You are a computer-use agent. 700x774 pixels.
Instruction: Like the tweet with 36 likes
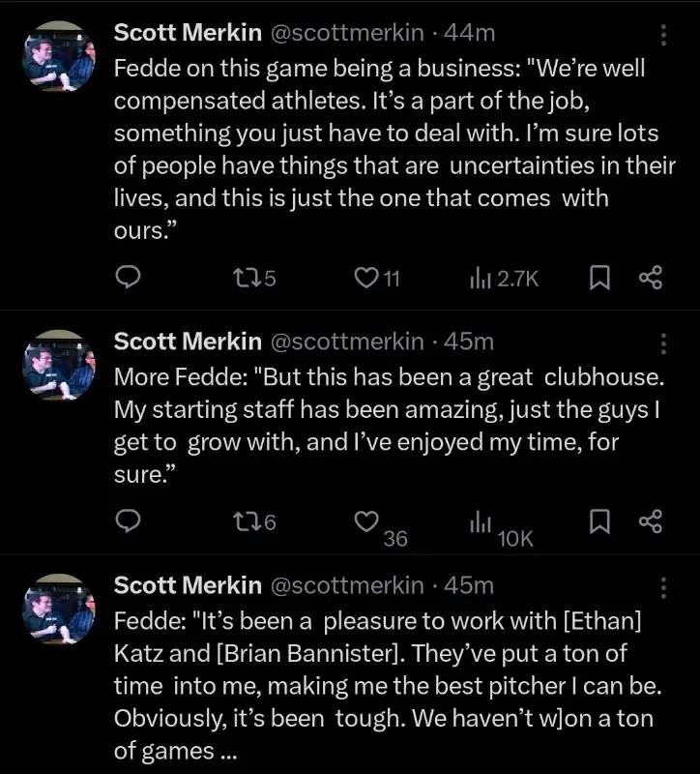(x=366, y=521)
